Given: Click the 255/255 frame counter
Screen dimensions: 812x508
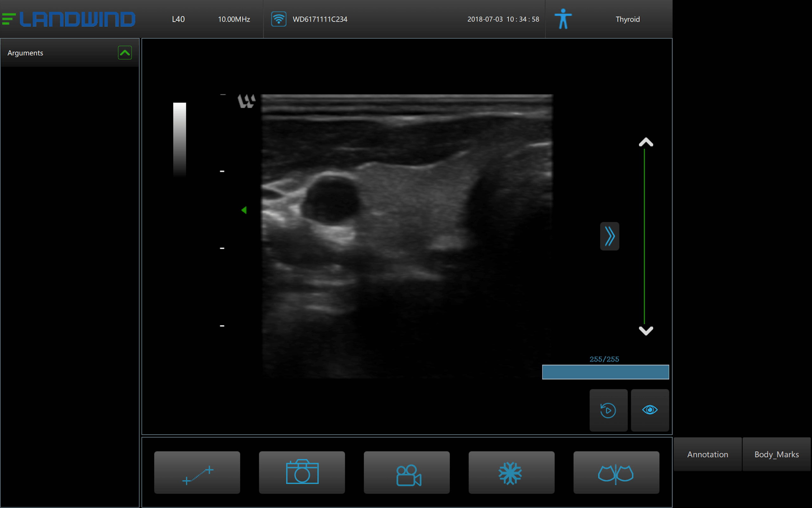Looking at the screenshot, I should (604, 359).
